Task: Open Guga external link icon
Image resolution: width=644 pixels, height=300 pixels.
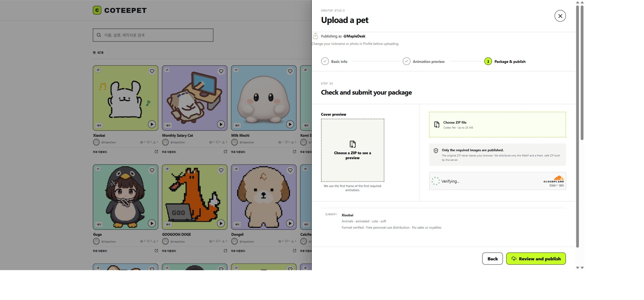Action: (x=156, y=251)
